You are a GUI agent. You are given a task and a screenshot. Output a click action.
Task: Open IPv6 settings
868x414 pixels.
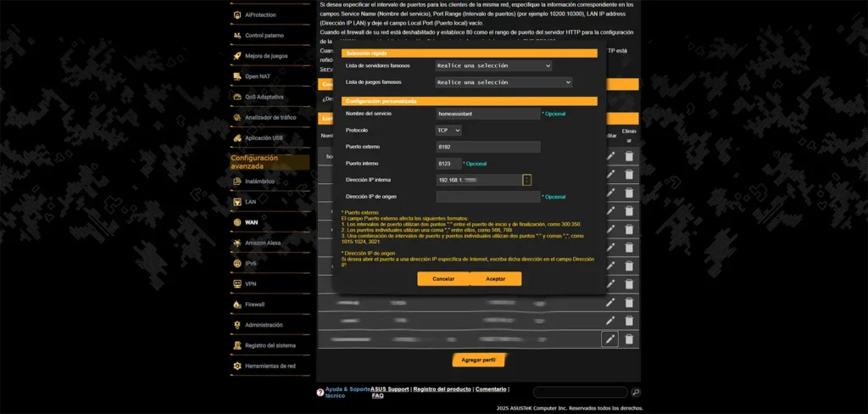click(x=251, y=263)
